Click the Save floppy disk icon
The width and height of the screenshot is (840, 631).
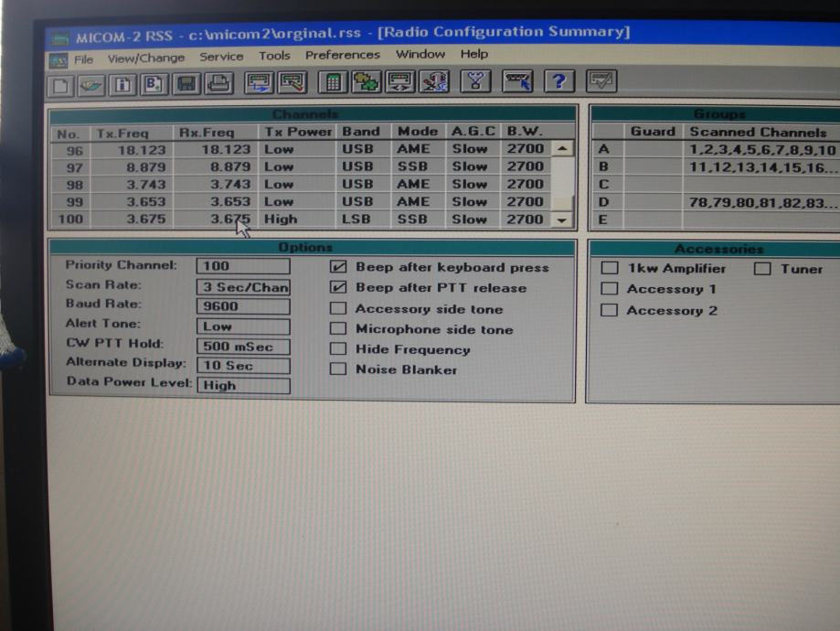point(186,83)
